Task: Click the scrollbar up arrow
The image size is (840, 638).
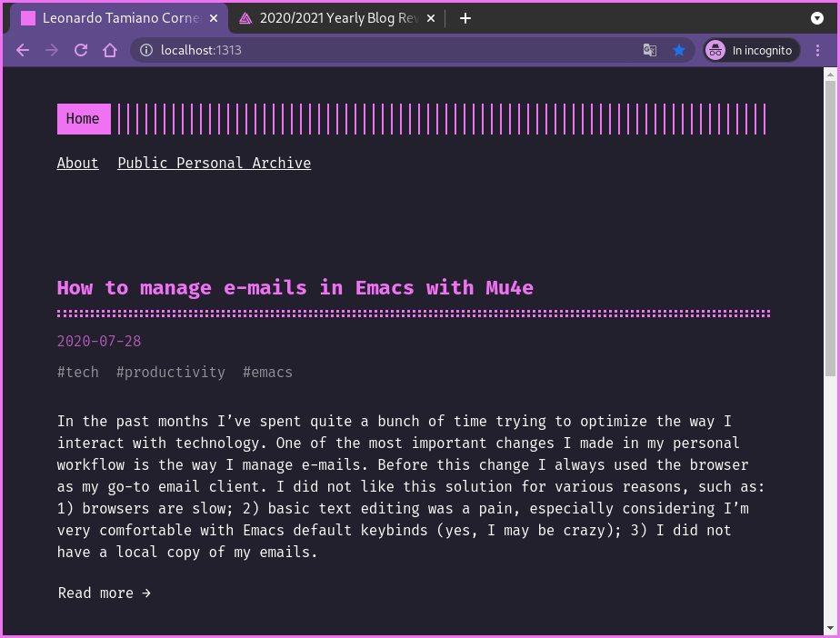Action: (x=830, y=74)
